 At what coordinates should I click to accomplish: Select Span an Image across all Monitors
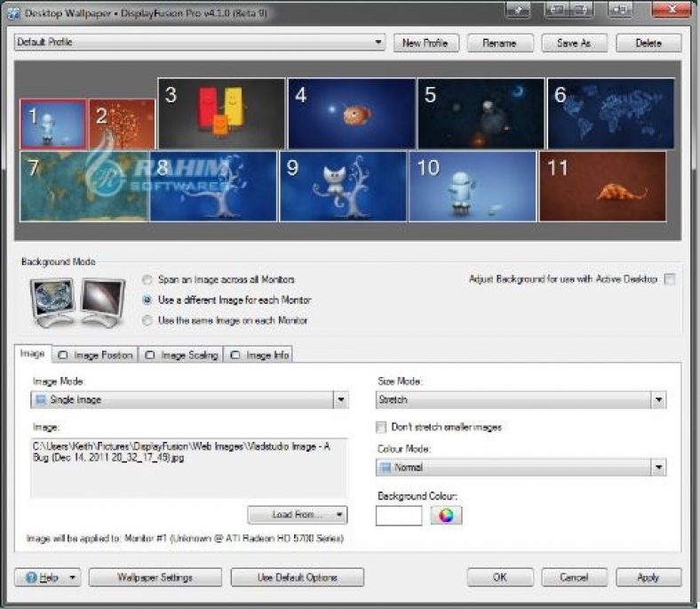point(147,280)
